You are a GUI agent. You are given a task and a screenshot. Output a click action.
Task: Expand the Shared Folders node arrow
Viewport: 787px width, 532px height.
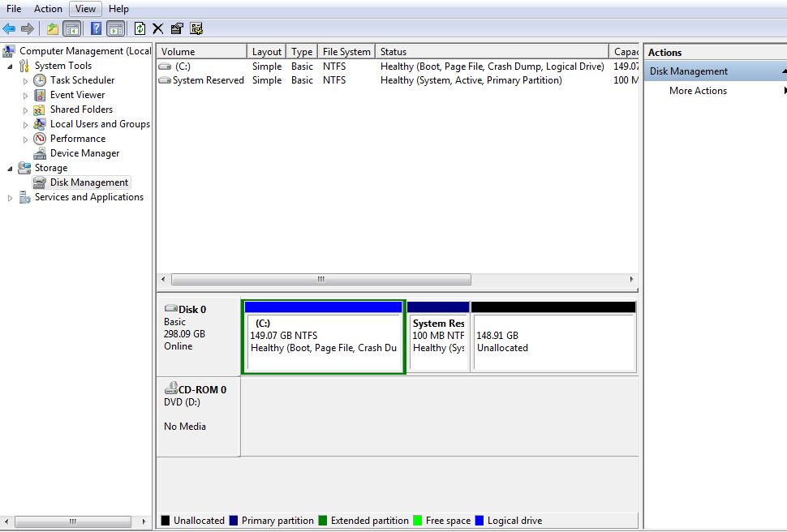pos(26,110)
